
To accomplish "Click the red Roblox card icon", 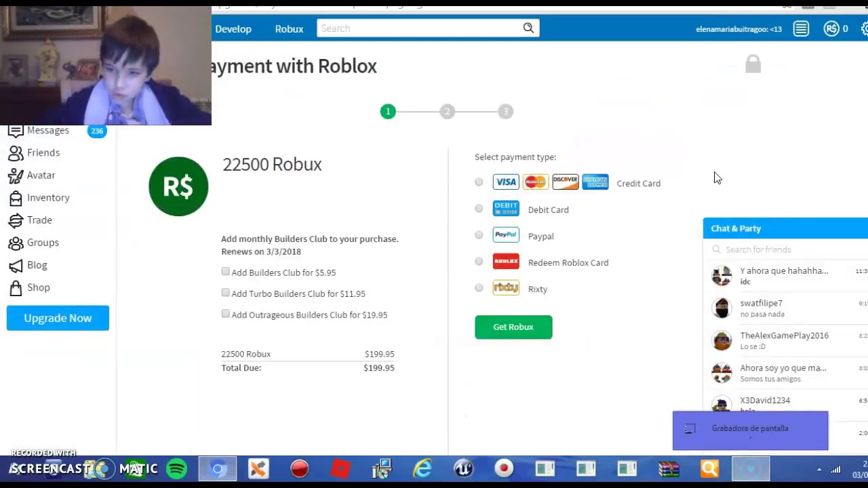I will point(506,262).
